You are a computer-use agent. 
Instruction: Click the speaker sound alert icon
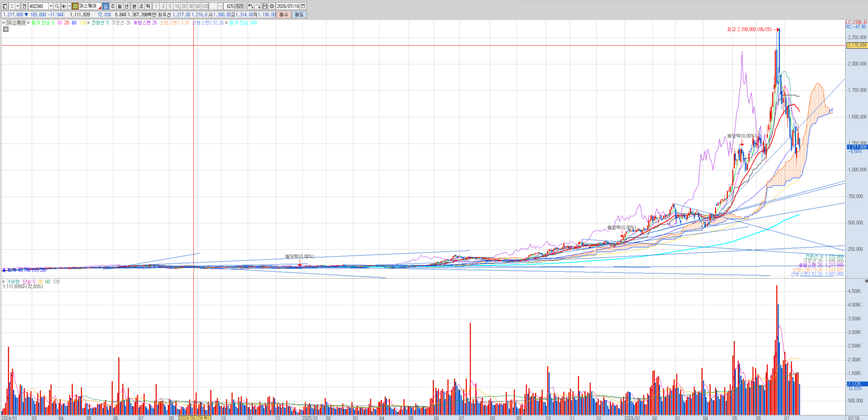coord(64,6)
